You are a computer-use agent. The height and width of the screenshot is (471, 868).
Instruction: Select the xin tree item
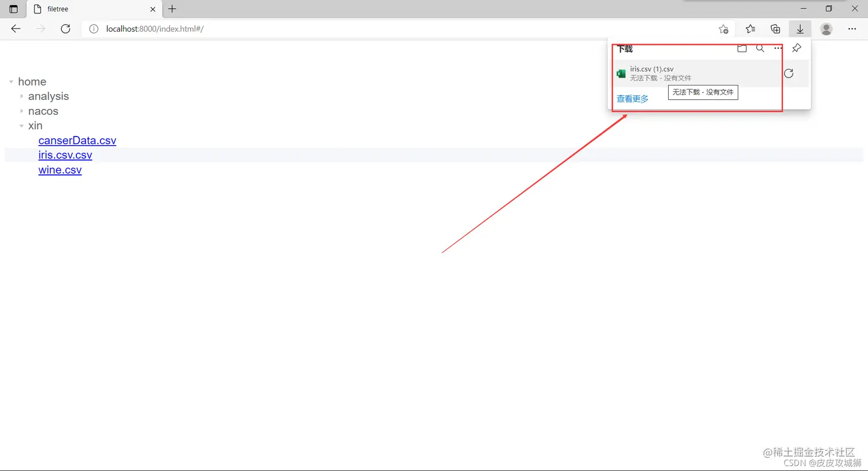tap(35, 126)
